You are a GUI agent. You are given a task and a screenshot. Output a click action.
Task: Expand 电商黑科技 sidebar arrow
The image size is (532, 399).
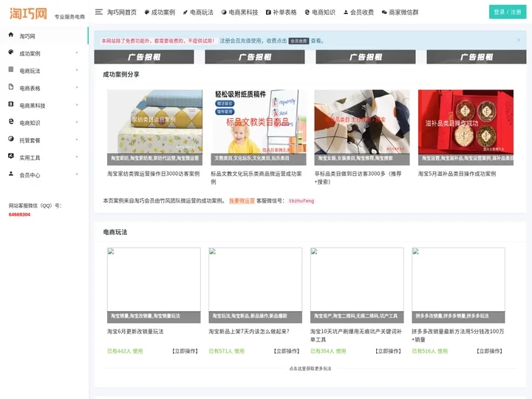coord(77,104)
